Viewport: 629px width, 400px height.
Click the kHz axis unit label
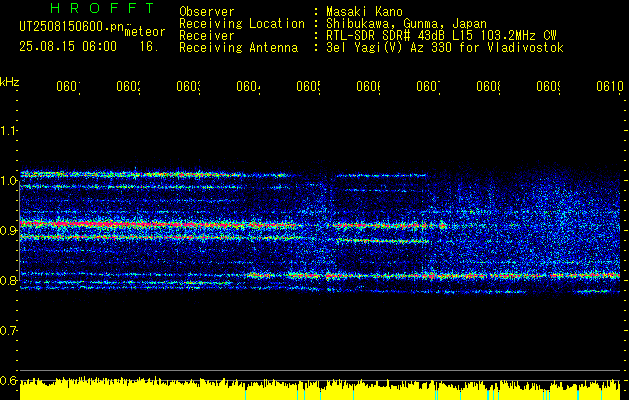10,82
